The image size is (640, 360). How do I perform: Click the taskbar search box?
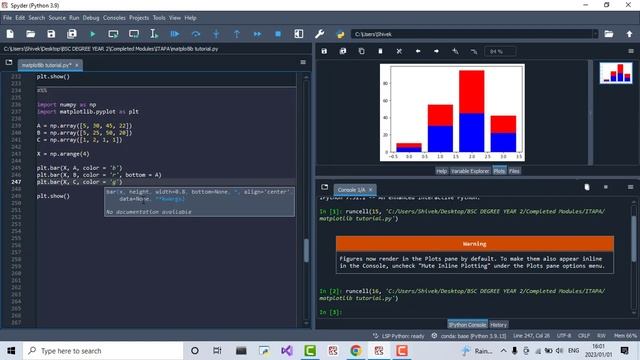tap(103, 351)
